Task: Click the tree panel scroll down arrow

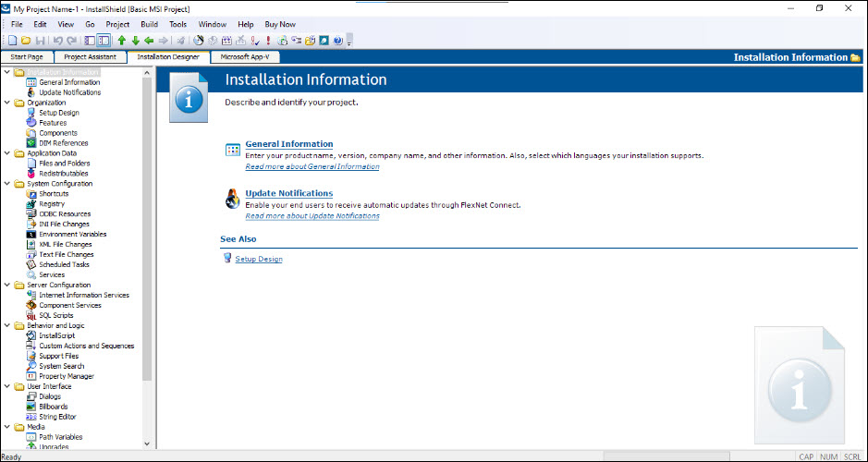Action: (147, 444)
